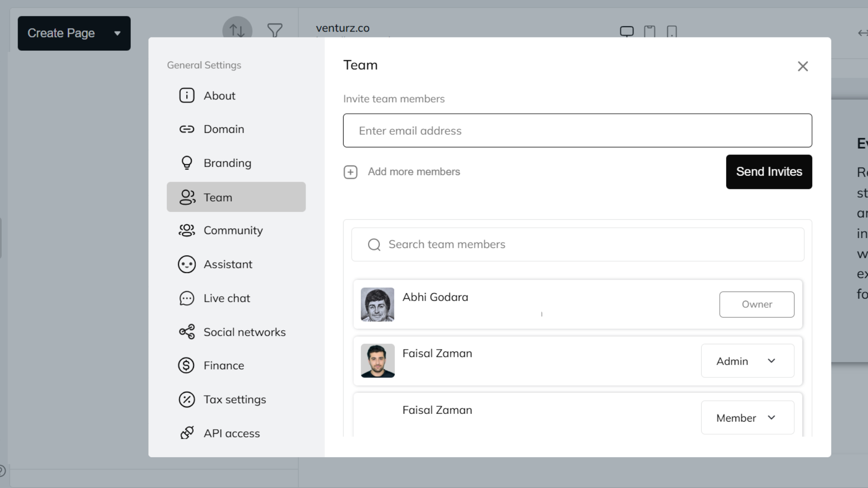Viewport: 868px width, 488px height.
Task: Open Tax settings from the sidebar
Action: [235, 399]
